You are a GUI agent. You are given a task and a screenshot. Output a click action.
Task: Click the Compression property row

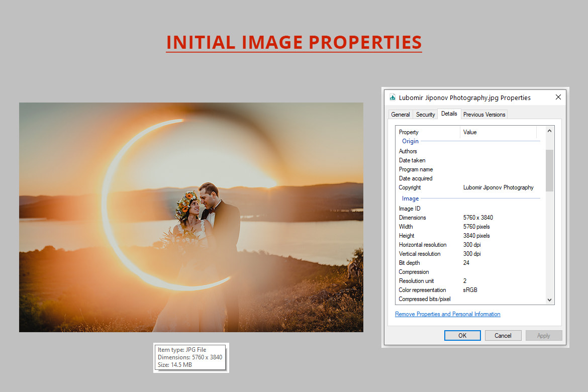point(469,272)
